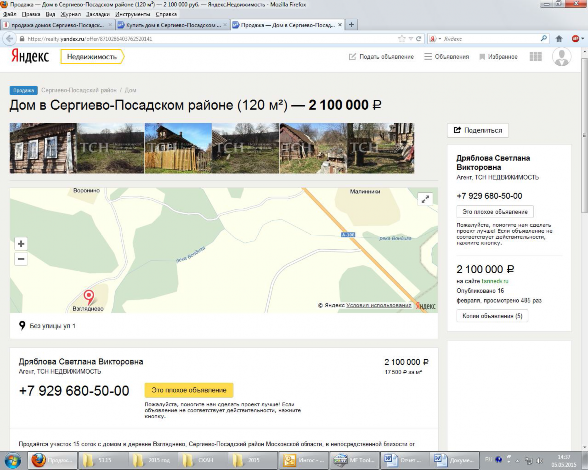Open the user profile avatar

[561, 57]
